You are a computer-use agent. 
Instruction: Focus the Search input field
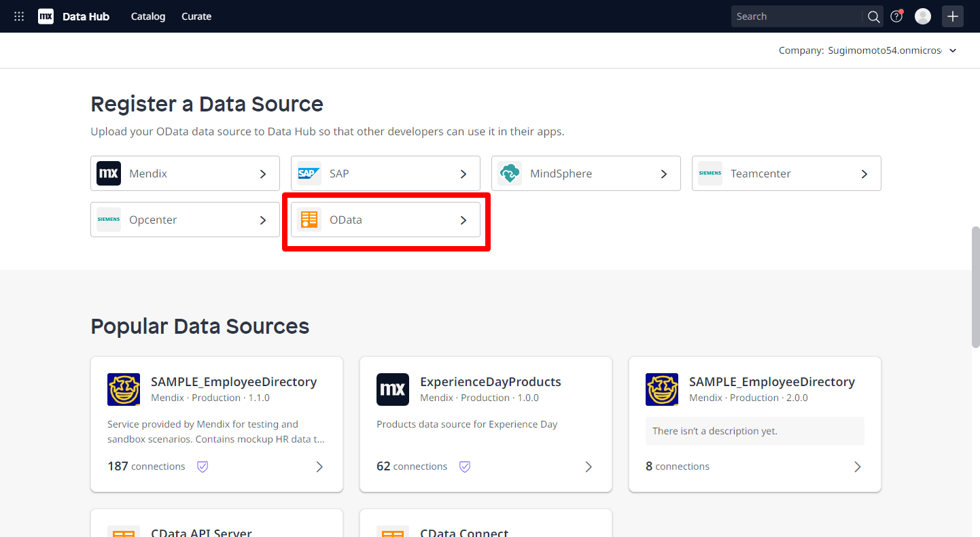coord(797,16)
